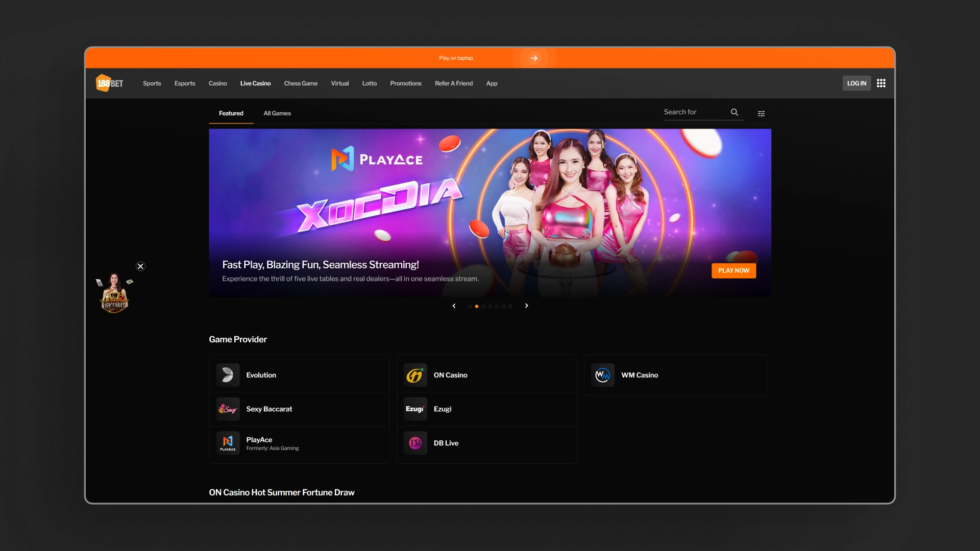View Promotions page
Image resolution: width=980 pixels, height=551 pixels.
[406, 83]
